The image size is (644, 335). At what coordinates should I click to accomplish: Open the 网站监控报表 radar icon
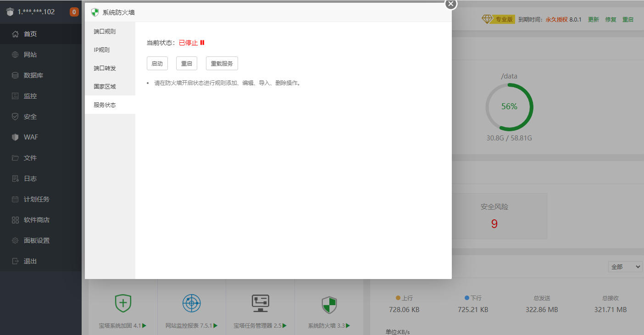point(192,303)
